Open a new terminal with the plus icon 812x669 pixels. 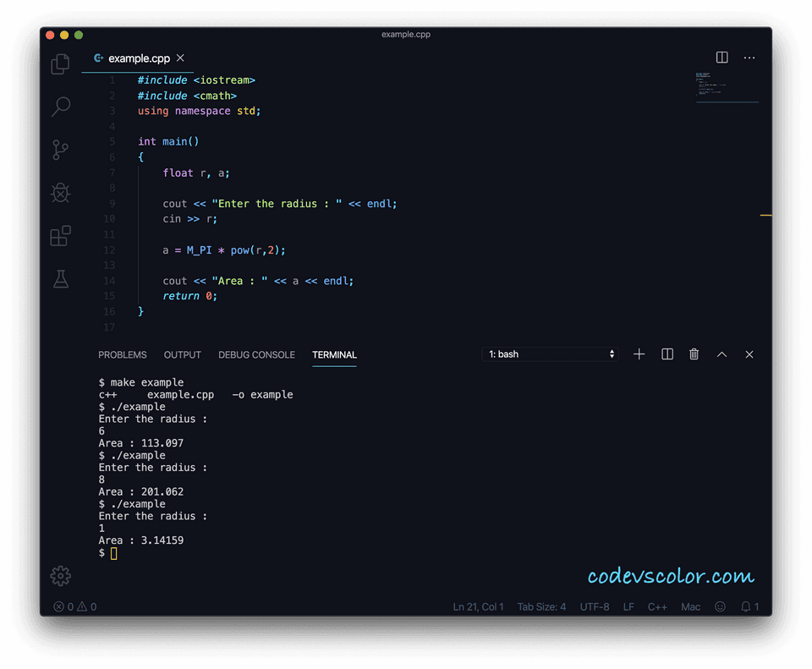639,354
